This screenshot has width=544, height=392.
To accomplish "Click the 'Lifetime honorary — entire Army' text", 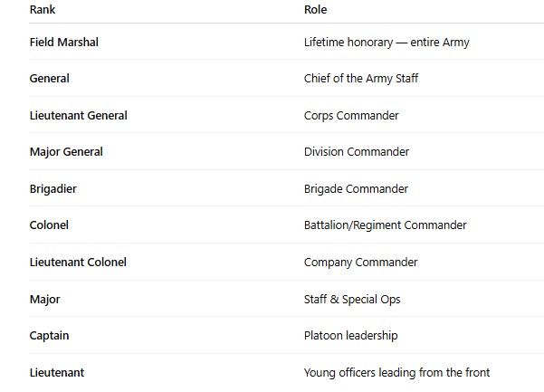I will click(387, 43).
